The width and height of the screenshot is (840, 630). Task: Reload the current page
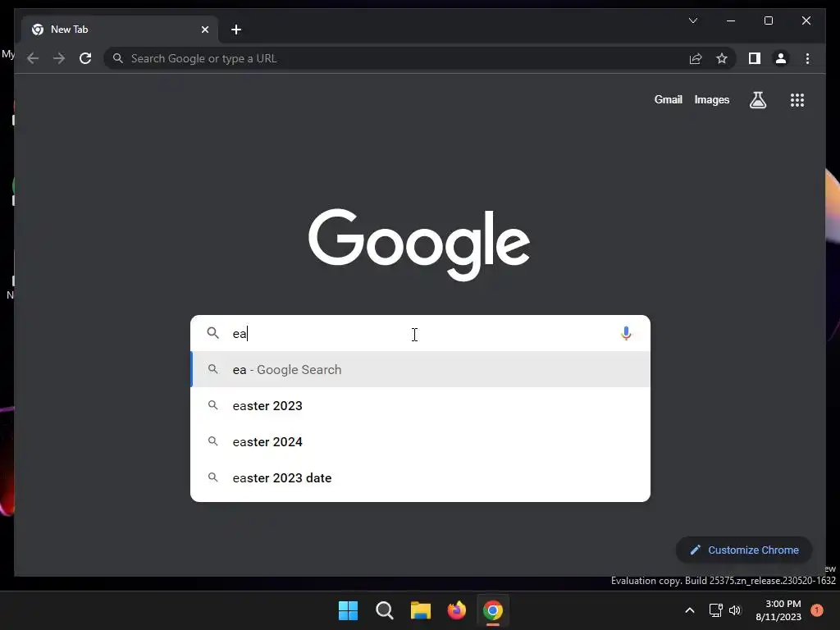pos(85,58)
